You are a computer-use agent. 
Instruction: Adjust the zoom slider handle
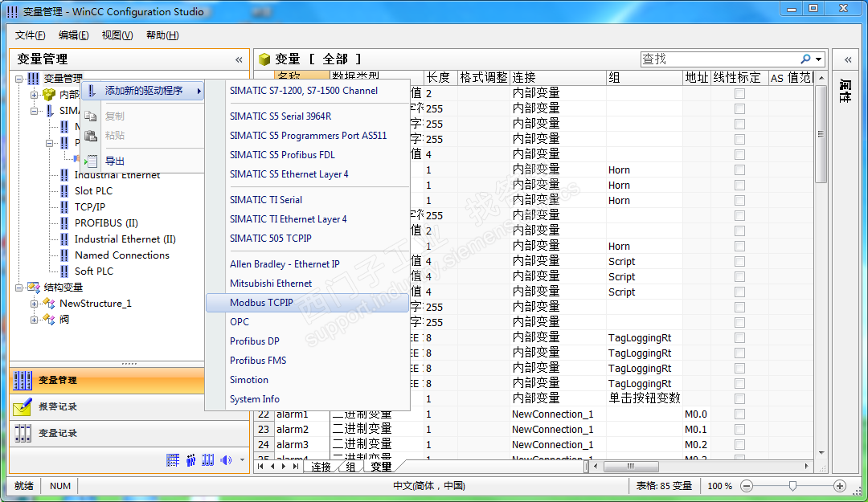coord(792,486)
